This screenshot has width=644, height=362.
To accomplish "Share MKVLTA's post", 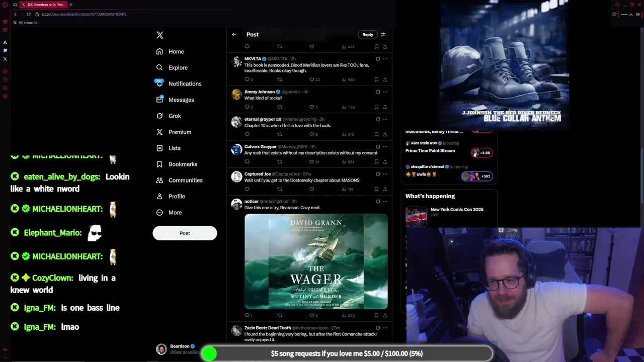I will [x=385, y=79].
